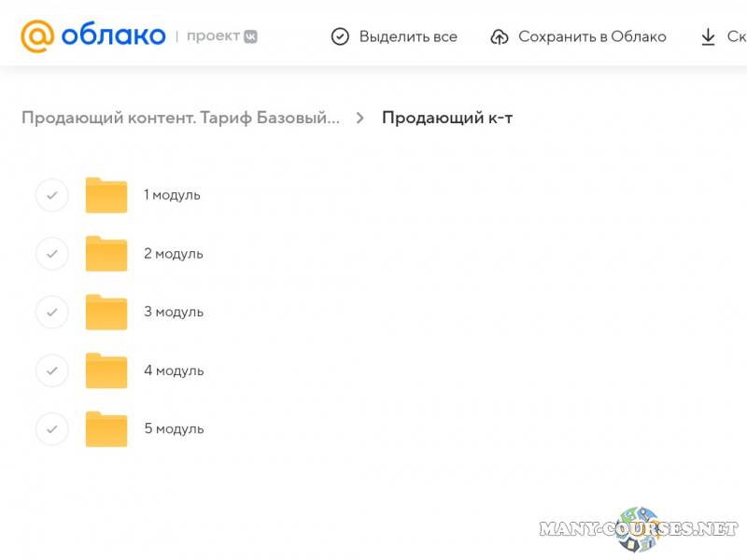The width and height of the screenshot is (747, 560).
Task: Open the 3 модуль folder icon
Action: 106,312
